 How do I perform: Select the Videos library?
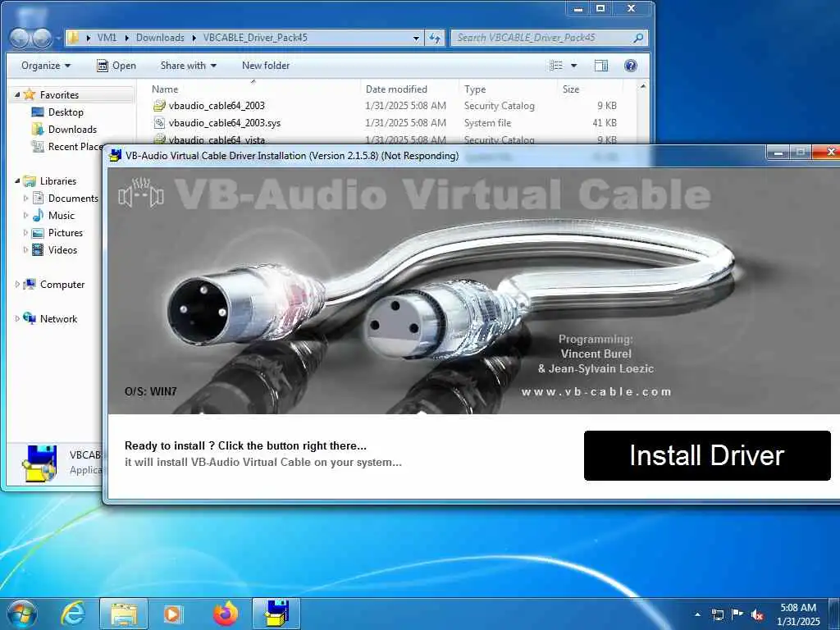click(62, 249)
